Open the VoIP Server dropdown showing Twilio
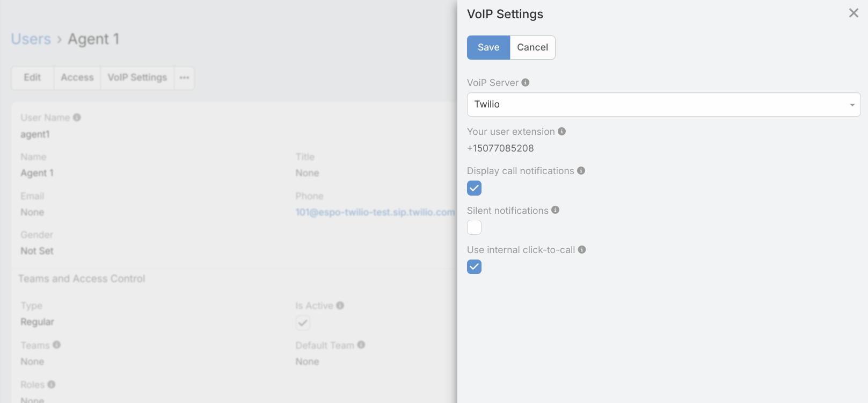This screenshot has width=868, height=403. coord(663,104)
